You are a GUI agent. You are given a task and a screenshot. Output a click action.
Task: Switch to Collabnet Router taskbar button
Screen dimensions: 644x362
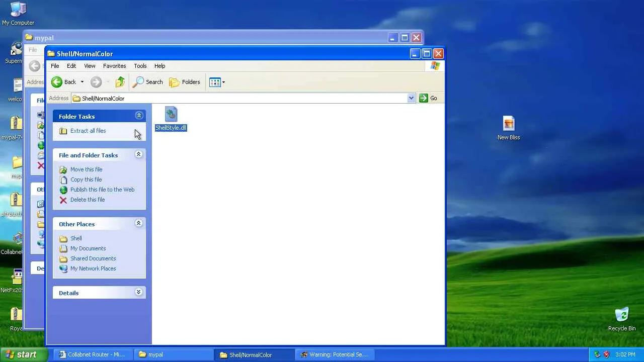tap(92, 354)
